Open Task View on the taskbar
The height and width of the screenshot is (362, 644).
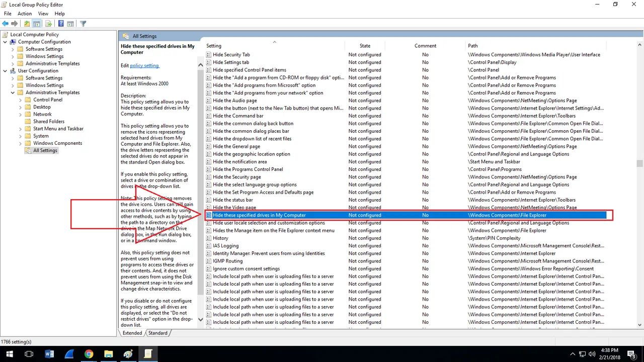click(29, 354)
